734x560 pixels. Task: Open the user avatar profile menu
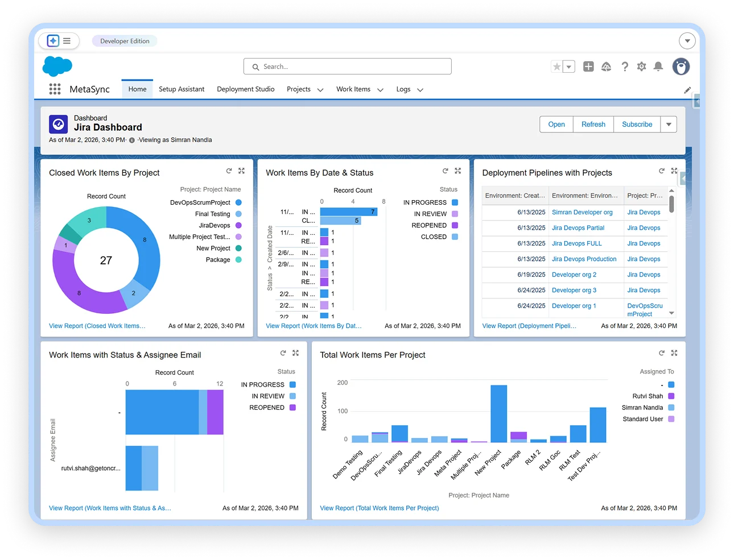[x=681, y=67]
